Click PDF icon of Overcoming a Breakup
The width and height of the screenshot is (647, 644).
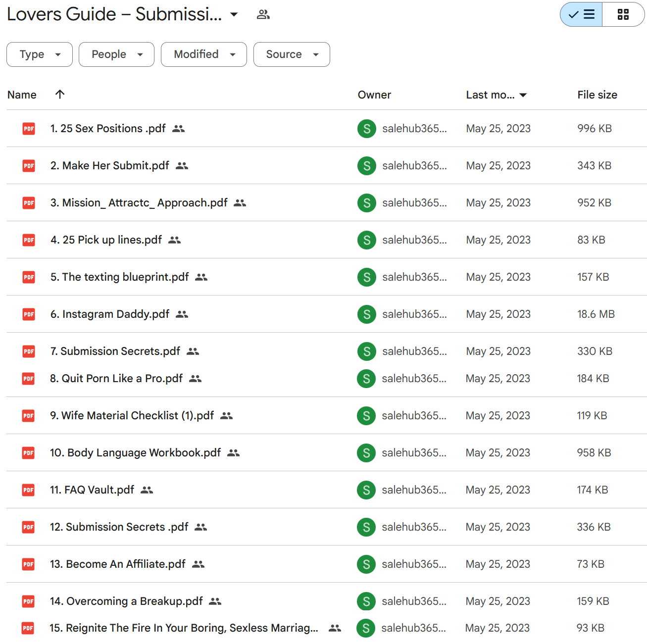pyautogui.click(x=28, y=601)
